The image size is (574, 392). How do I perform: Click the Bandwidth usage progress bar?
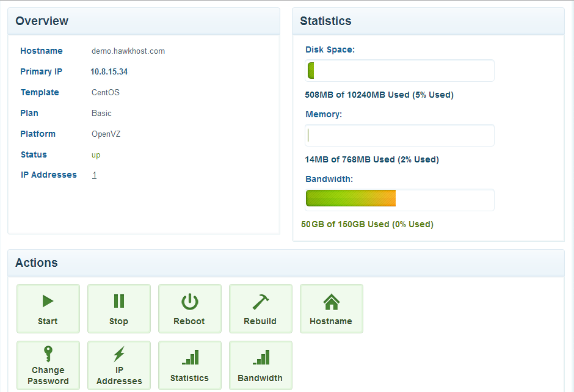[399, 200]
